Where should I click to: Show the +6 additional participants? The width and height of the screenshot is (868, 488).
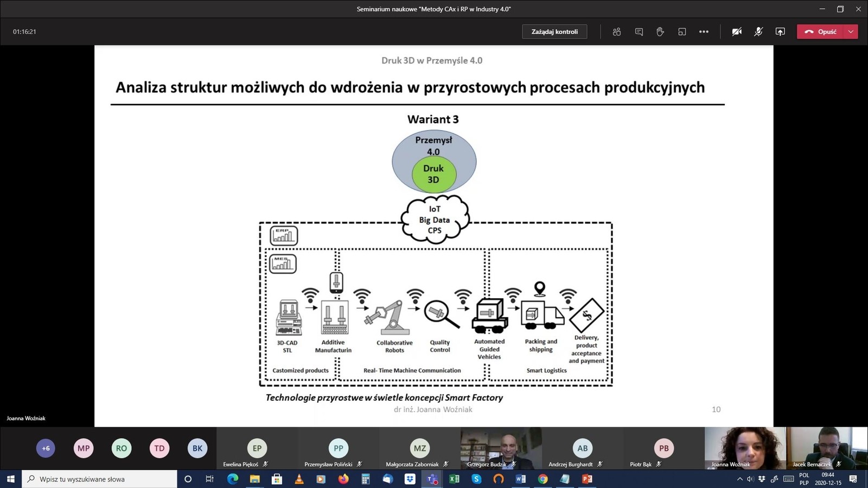(46, 448)
